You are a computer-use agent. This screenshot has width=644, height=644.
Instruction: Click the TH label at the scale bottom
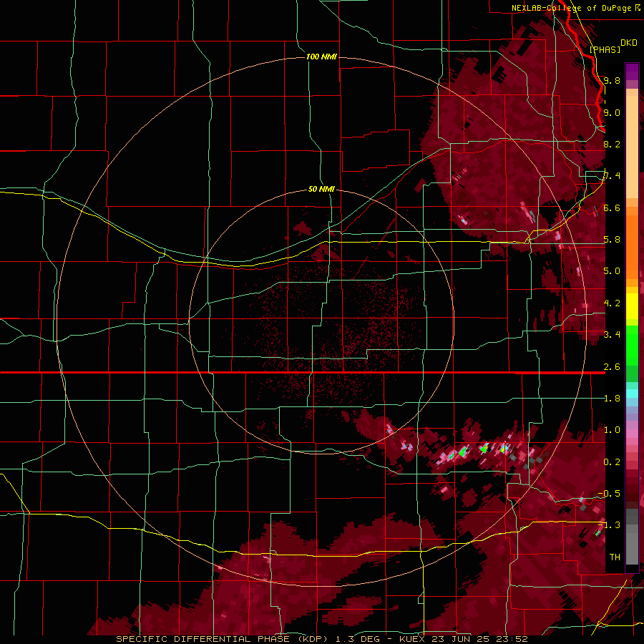tap(615, 557)
